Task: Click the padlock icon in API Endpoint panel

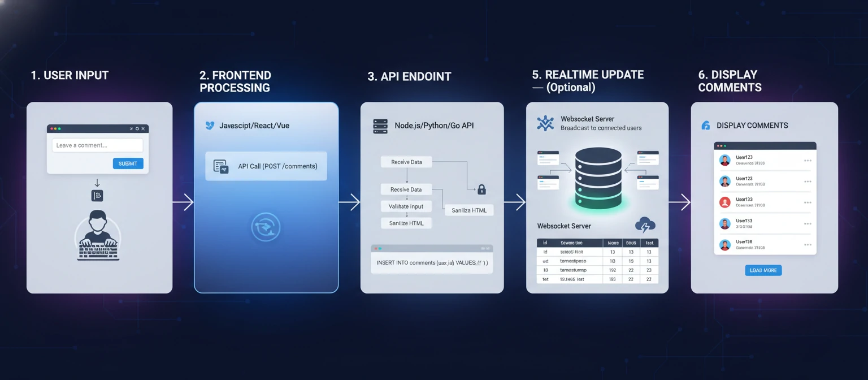Action: [482, 189]
